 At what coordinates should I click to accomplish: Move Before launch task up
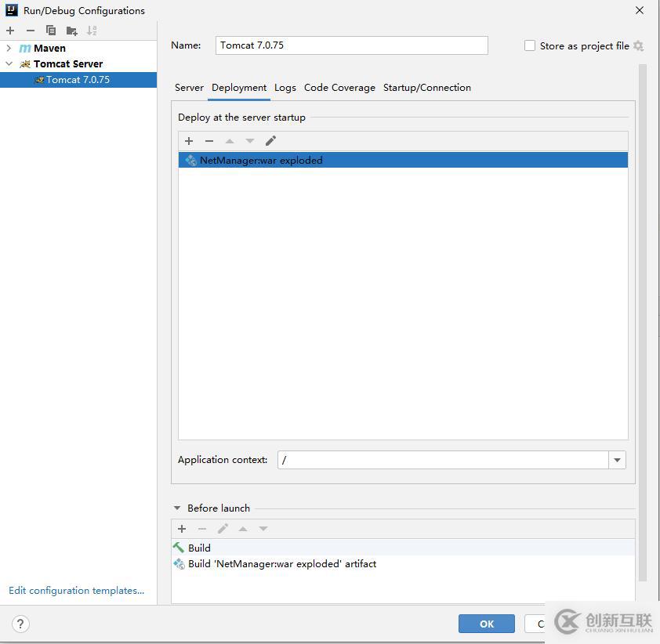[x=243, y=529]
